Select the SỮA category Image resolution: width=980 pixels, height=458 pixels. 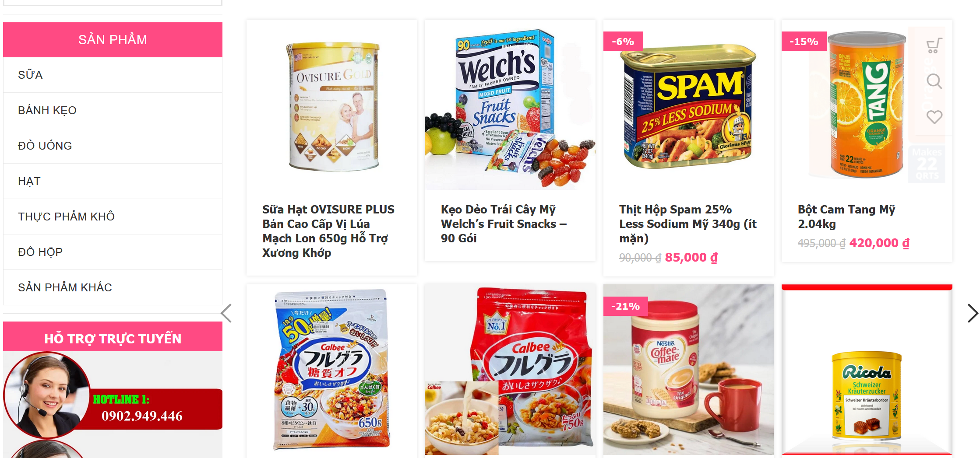(113, 75)
